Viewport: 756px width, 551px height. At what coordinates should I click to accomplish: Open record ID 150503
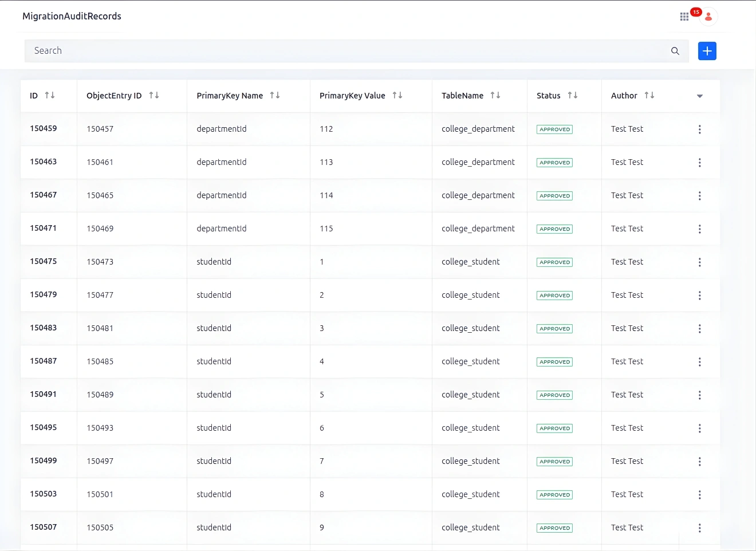point(44,494)
